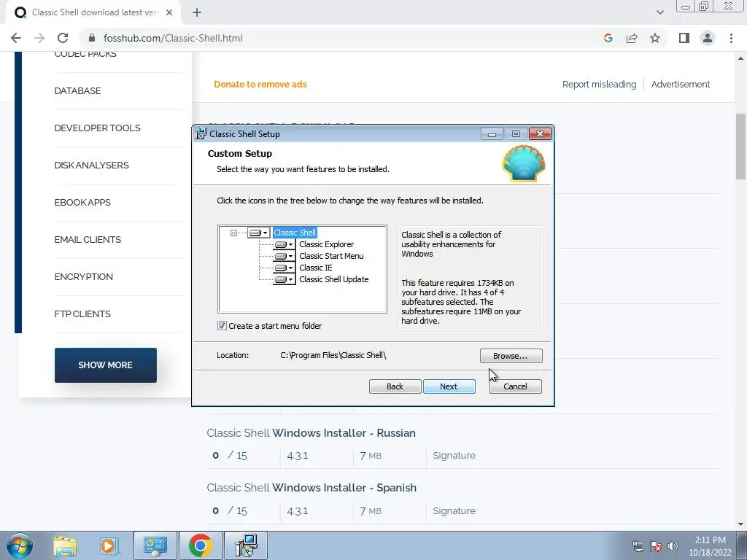
Task: Click the browser forward arrow
Action: (39, 38)
